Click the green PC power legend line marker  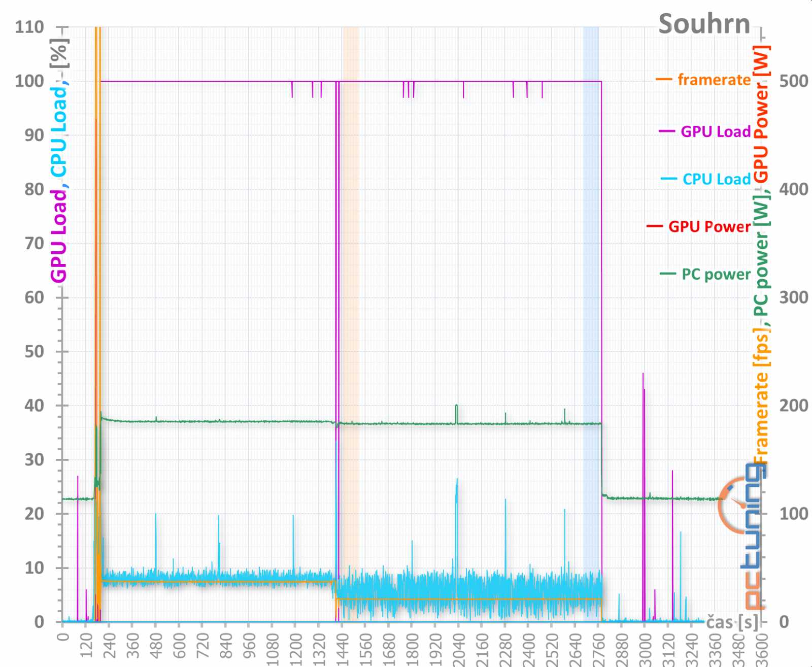pos(668,274)
